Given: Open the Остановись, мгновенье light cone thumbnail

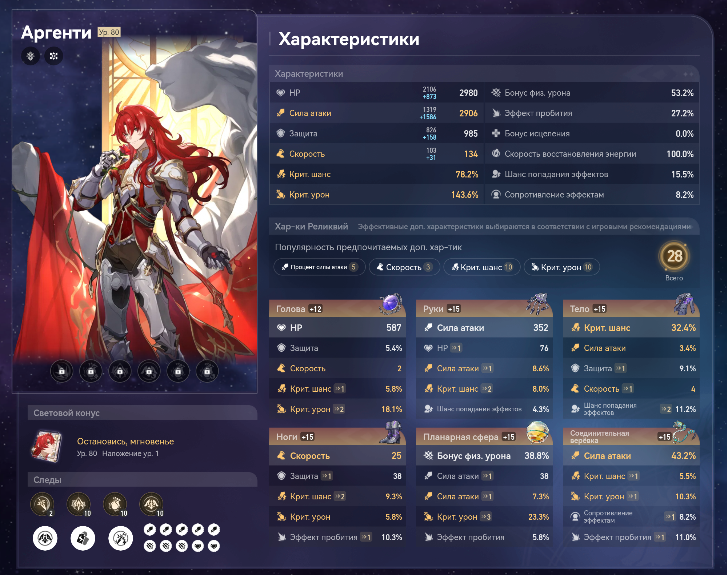Looking at the screenshot, I should tap(47, 447).
